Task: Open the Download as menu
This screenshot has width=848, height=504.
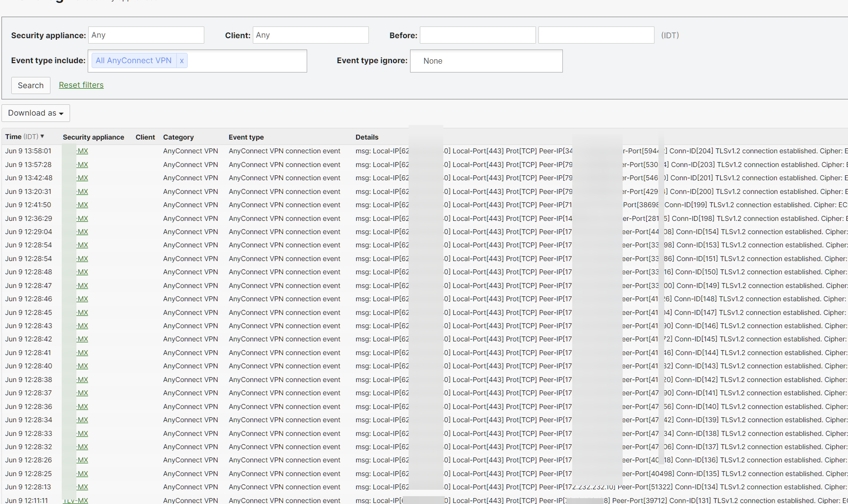Action: 32,113
